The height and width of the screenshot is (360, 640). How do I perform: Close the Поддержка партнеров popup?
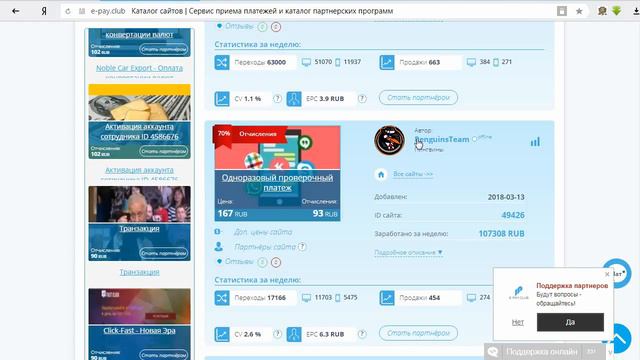click(607, 274)
